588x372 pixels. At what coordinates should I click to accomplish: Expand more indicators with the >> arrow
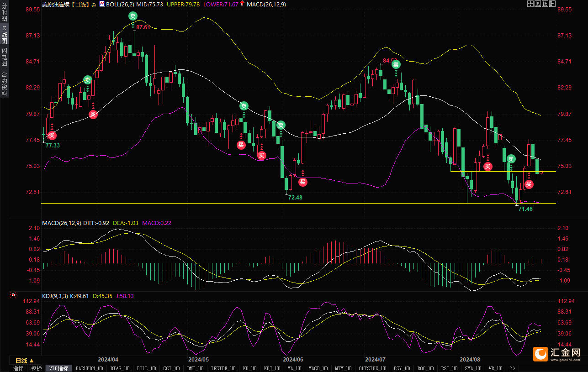pos(513,368)
